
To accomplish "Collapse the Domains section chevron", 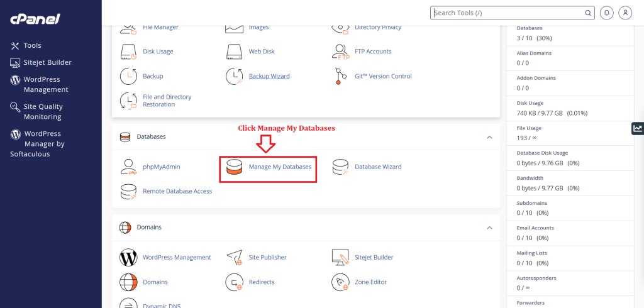I will (489, 228).
